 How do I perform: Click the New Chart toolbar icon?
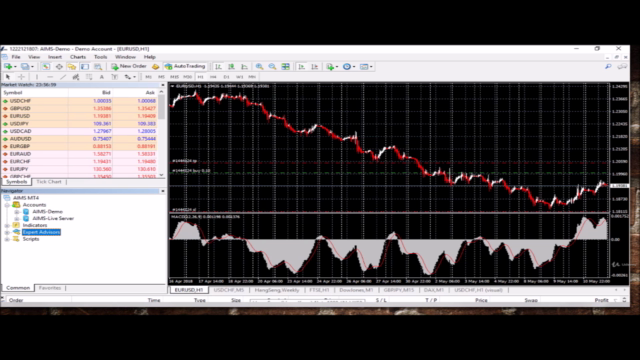tap(8, 67)
